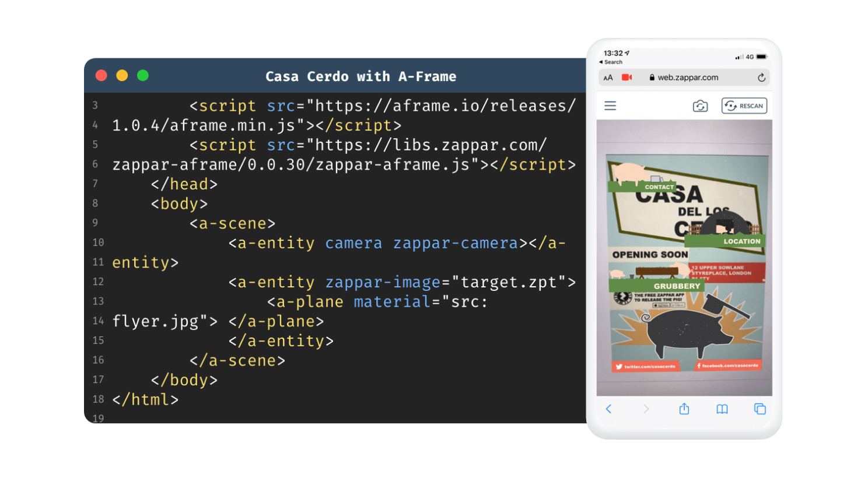This screenshot has width=868, height=478.
Task: Open Safari bookmarks
Action: tap(722, 409)
